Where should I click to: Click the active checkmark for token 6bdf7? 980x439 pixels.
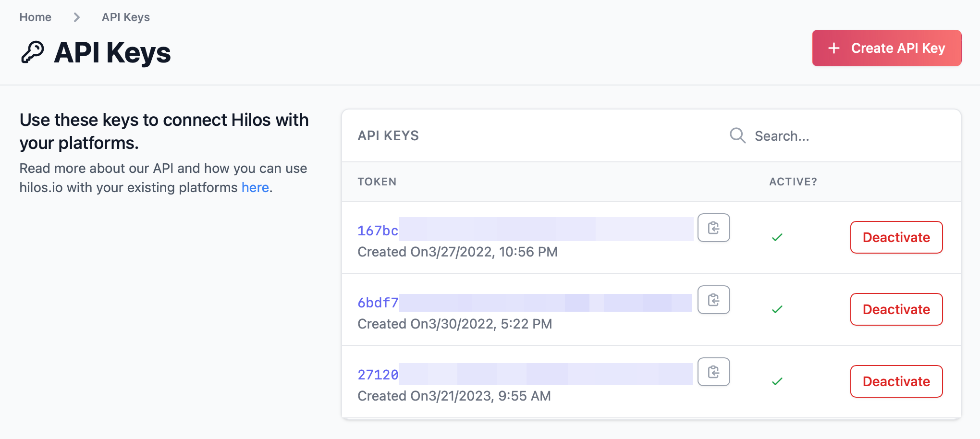click(x=777, y=309)
